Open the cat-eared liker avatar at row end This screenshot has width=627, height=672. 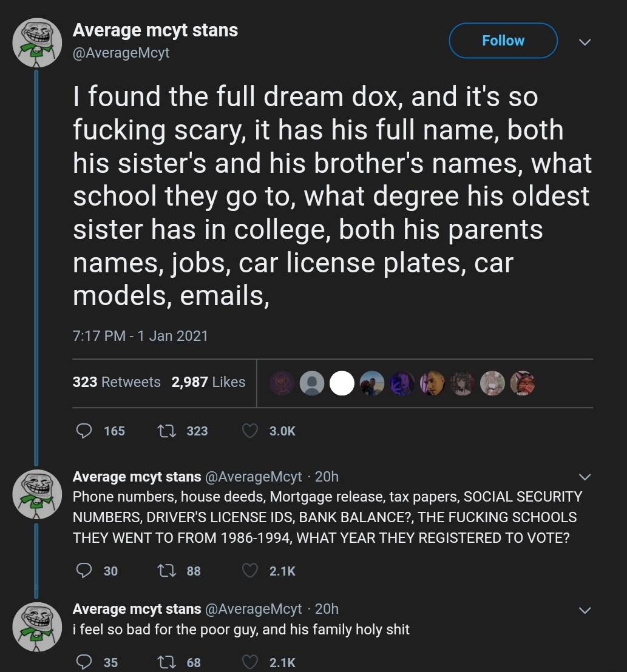tap(523, 383)
